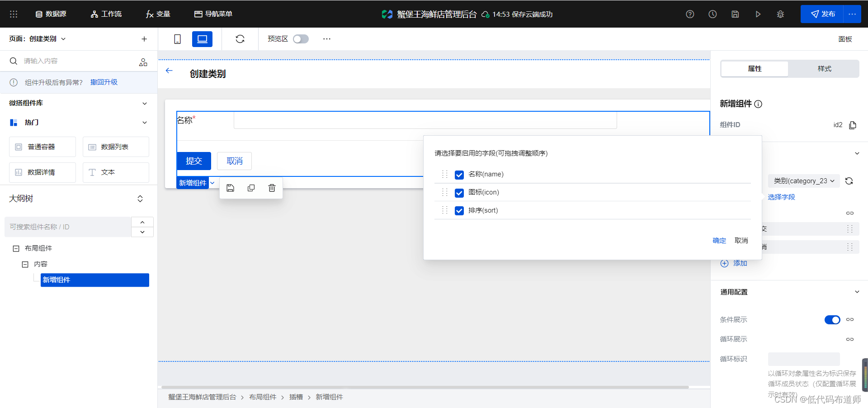Click the outline search up arrow
The width and height of the screenshot is (868, 408).
pyautogui.click(x=142, y=222)
